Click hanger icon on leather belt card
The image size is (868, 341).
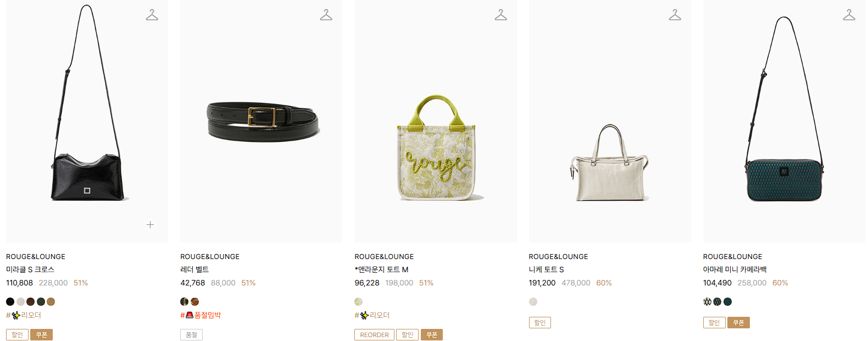(326, 15)
